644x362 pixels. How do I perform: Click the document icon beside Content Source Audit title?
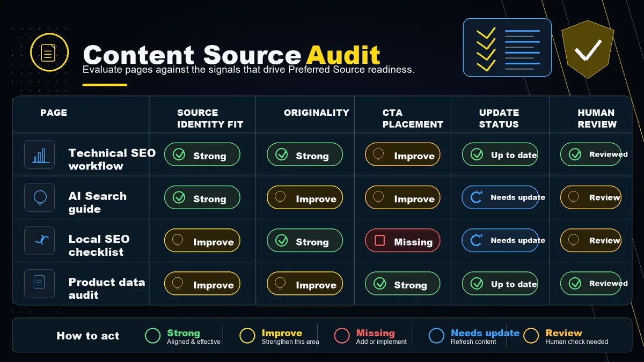(x=49, y=53)
